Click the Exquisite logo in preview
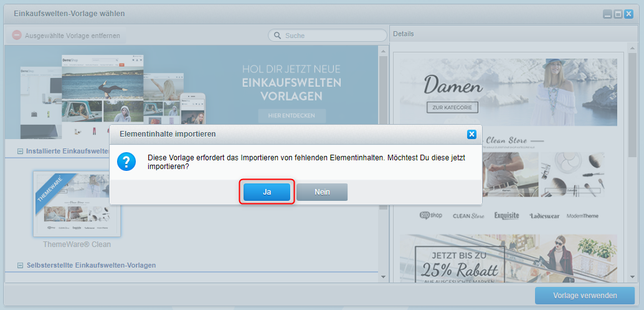Image resolution: width=644 pixels, height=310 pixels. pos(507,215)
